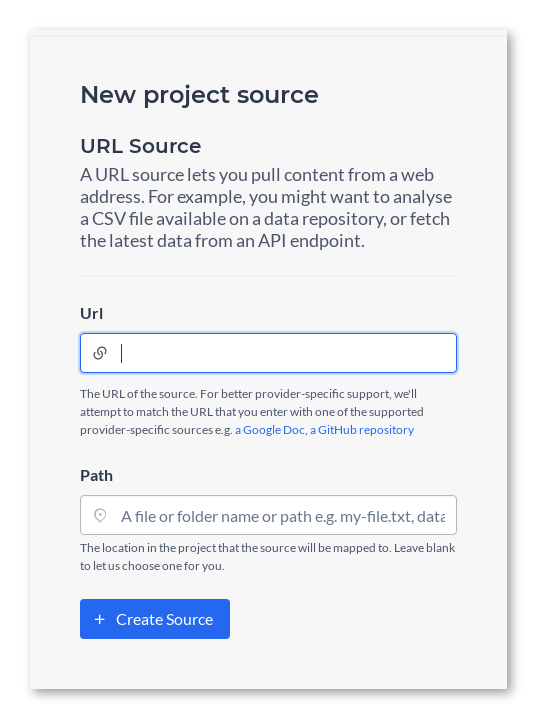Click the location pin icon in Path field
This screenshot has height=723, width=541.
tap(100, 516)
